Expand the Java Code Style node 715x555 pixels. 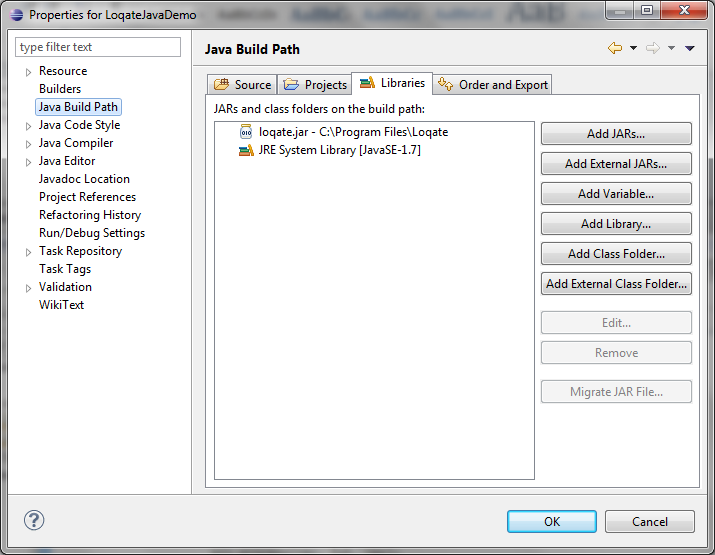(x=28, y=126)
